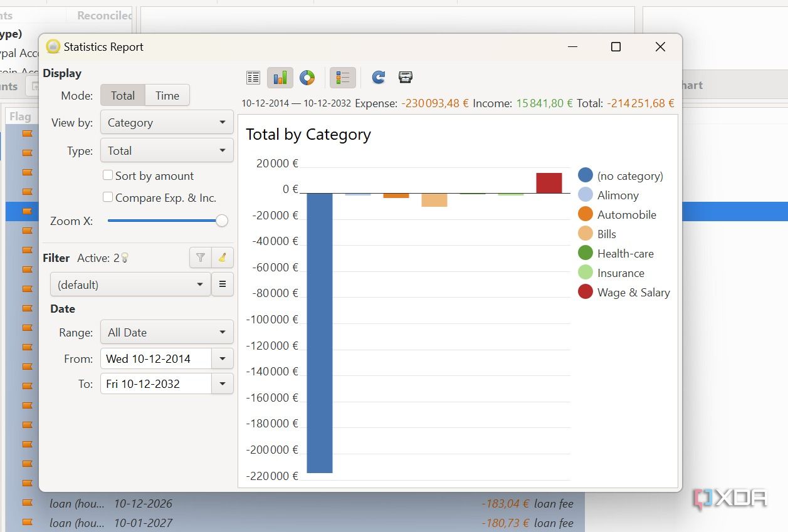
Task: Click the Automobile legend color dot
Action: [586, 214]
